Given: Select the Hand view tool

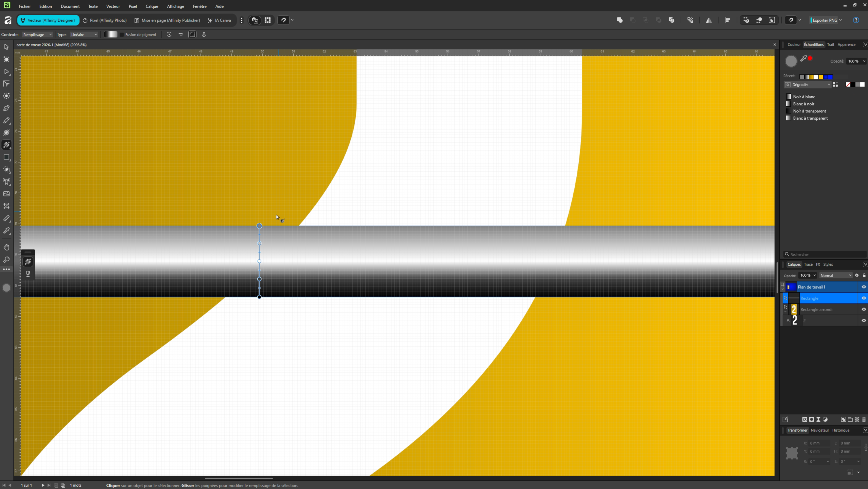Looking at the screenshot, I should (x=6, y=247).
